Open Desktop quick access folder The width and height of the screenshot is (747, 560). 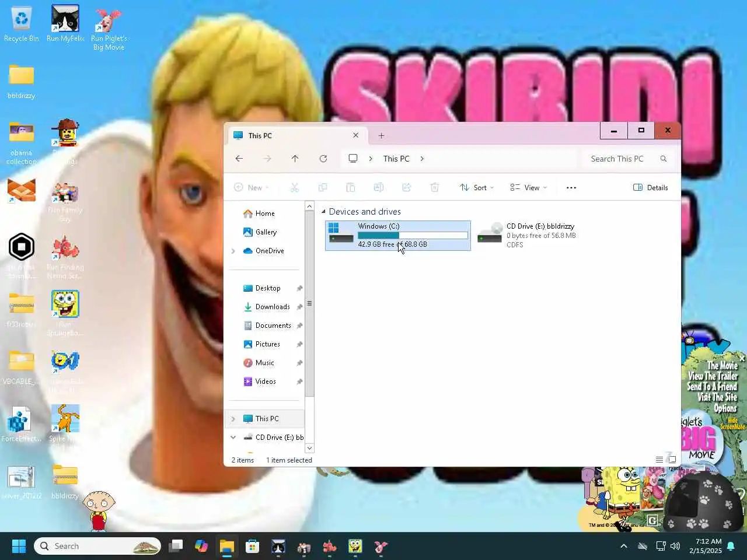(x=267, y=288)
